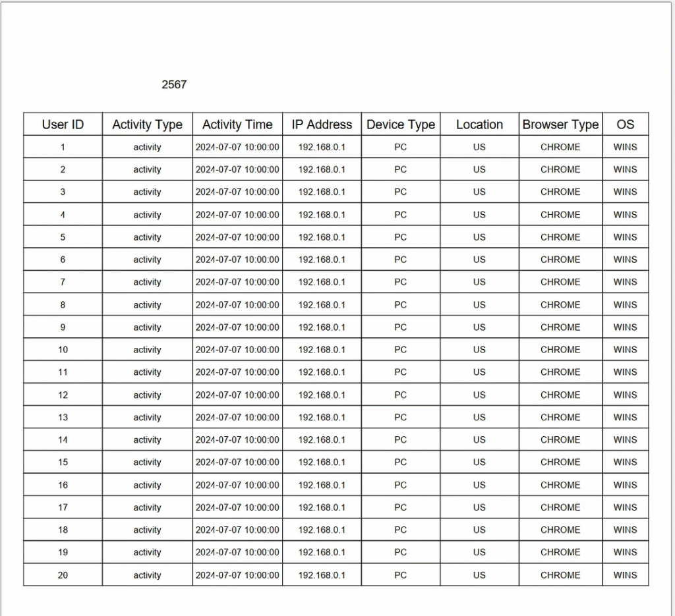
Task: Click activity cell in row 15
Action: tap(147, 462)
